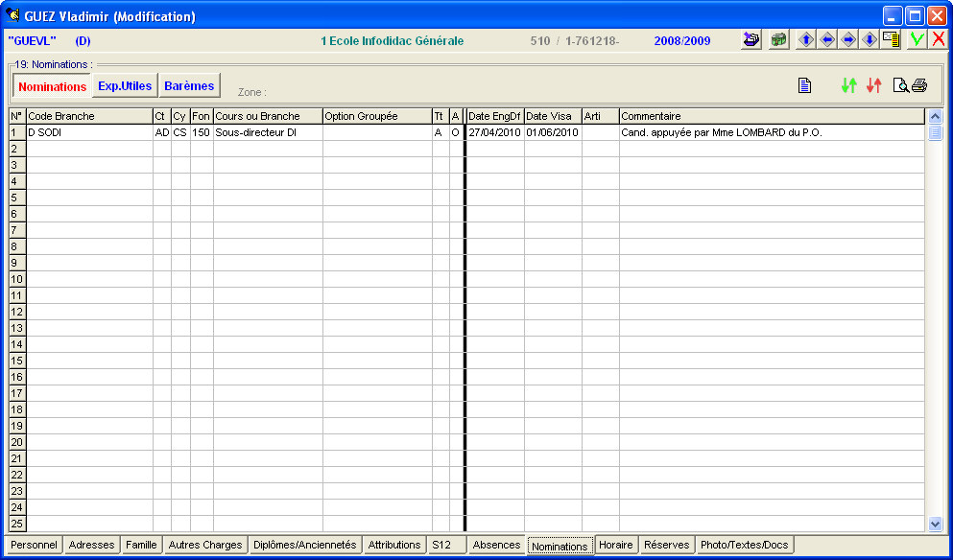
Task: Open print preview magnifier icon
Action: point(901,85)
